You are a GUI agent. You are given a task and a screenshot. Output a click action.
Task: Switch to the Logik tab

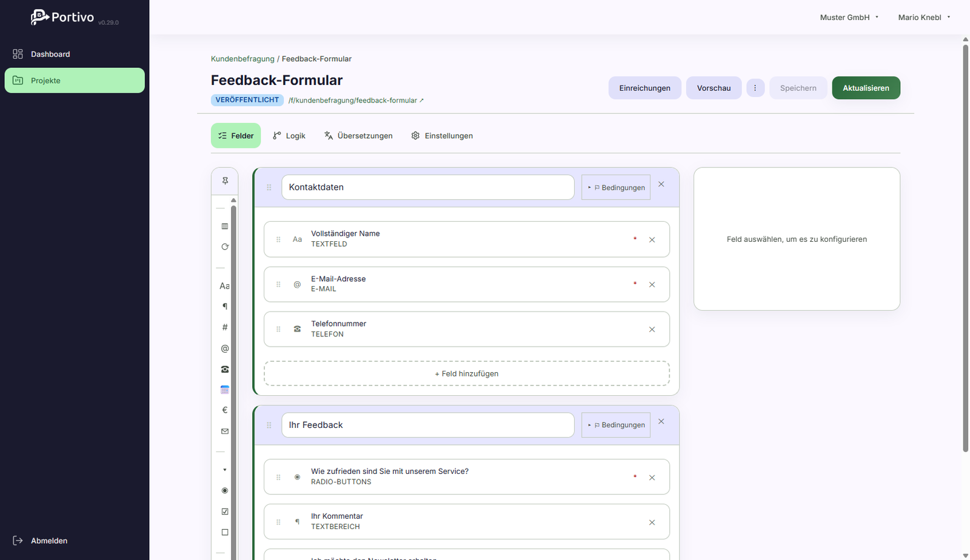pyautogui.click(x=289, y=136)
